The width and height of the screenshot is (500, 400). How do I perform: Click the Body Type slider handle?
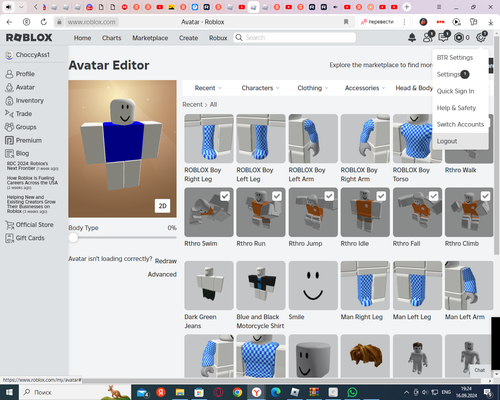[x=73, y=238]
